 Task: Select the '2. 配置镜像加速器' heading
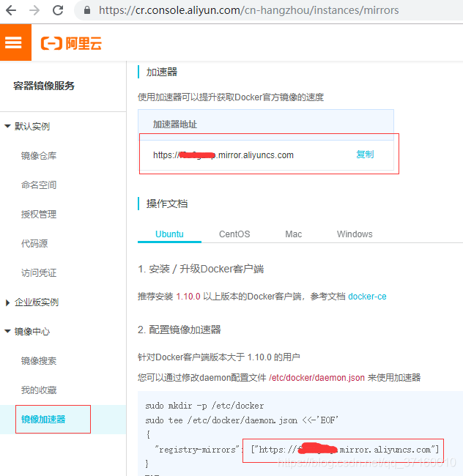click(x=179, y=330)
